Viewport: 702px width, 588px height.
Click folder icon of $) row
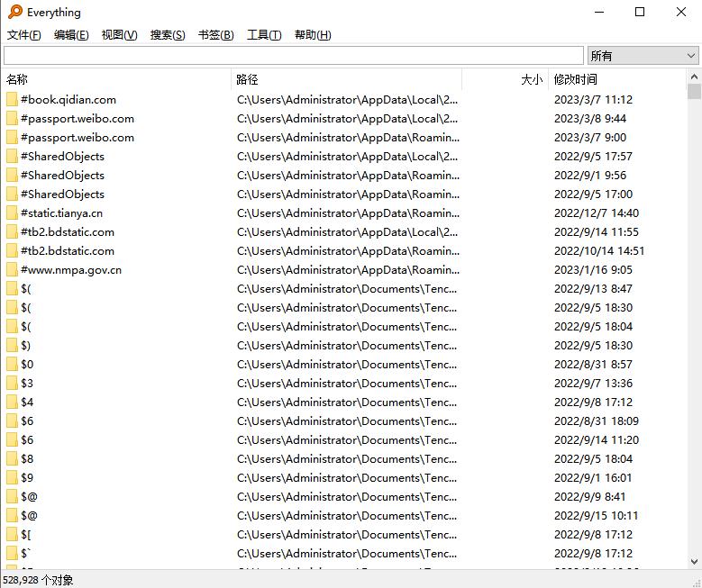click(12, 346)
